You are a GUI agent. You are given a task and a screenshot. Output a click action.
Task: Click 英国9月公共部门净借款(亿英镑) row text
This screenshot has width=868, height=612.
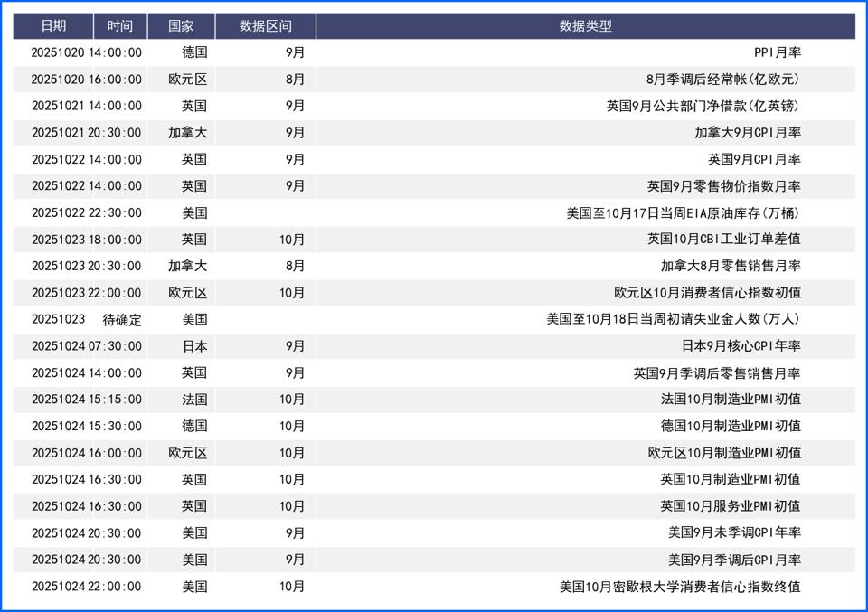(703, 106)
